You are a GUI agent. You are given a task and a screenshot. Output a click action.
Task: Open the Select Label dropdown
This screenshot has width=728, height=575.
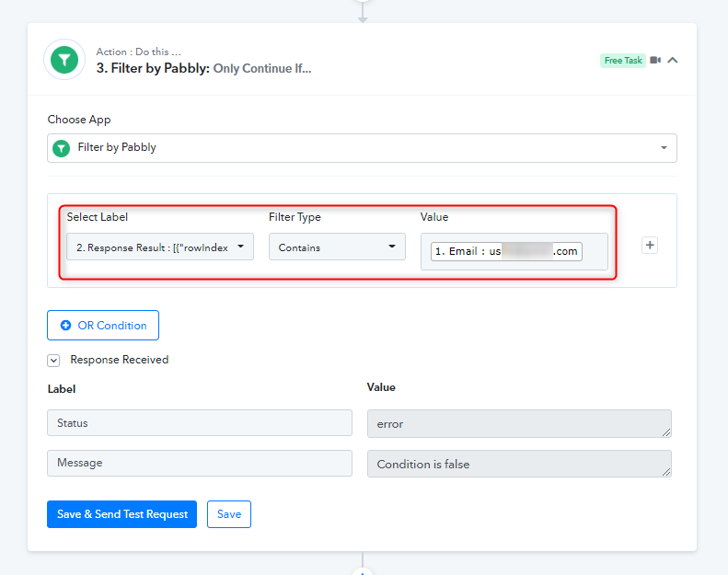(x=160, y=247)
